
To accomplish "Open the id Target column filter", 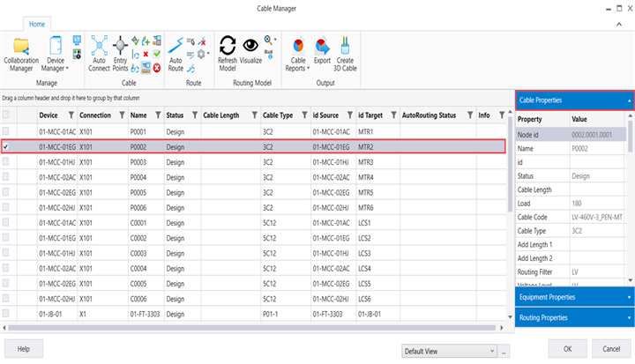I will click(393, 115).
